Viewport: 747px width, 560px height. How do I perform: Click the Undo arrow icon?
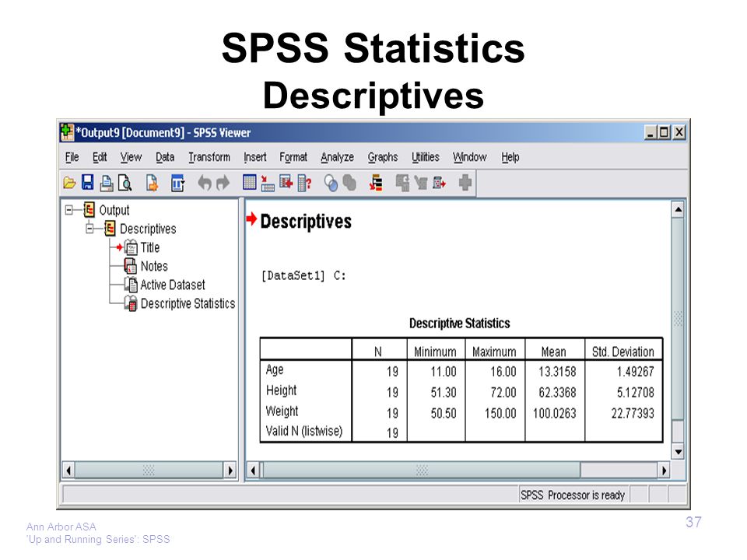pyautogui.click(x=205, y=183)
